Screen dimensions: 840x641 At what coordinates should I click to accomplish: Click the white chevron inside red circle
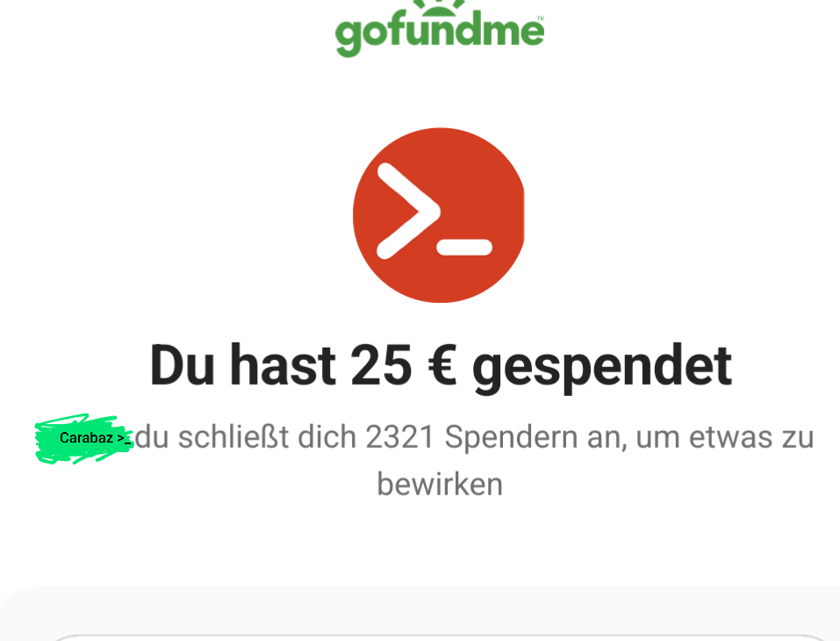click(x=408, y=211)
